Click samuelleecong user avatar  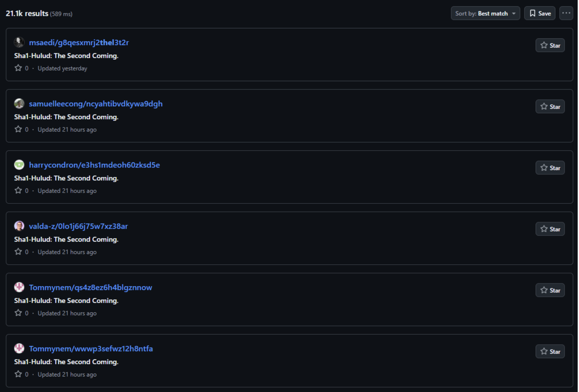tap(19, 104)
